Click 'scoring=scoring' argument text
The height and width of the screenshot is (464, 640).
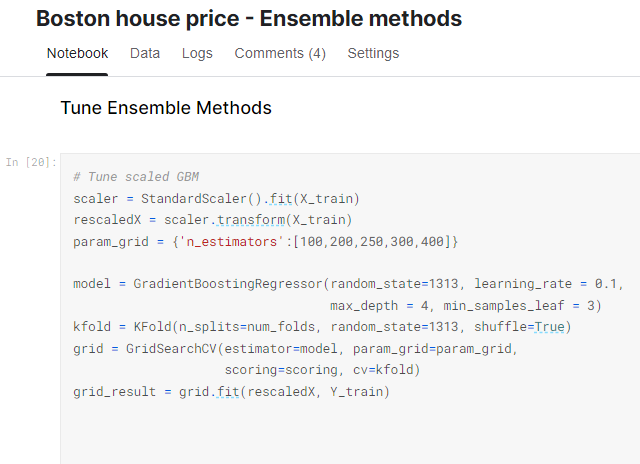click(x=281, y=370)
